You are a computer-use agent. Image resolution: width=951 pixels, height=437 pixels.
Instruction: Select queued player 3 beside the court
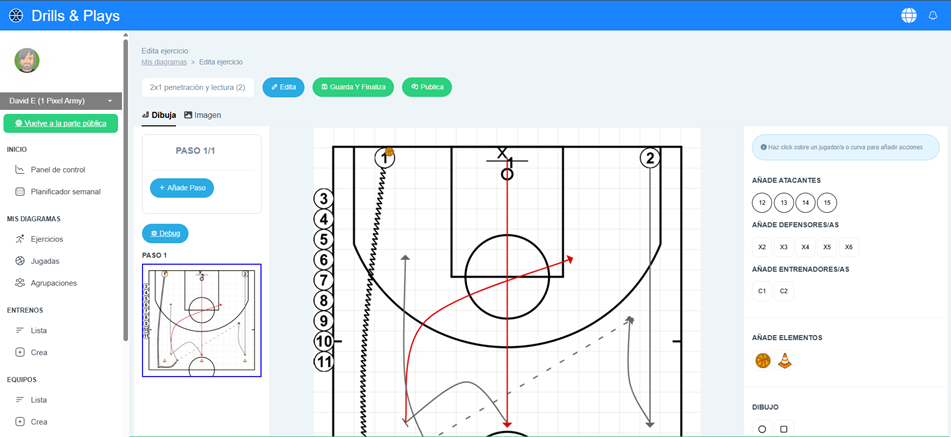(x=324, y=199)
